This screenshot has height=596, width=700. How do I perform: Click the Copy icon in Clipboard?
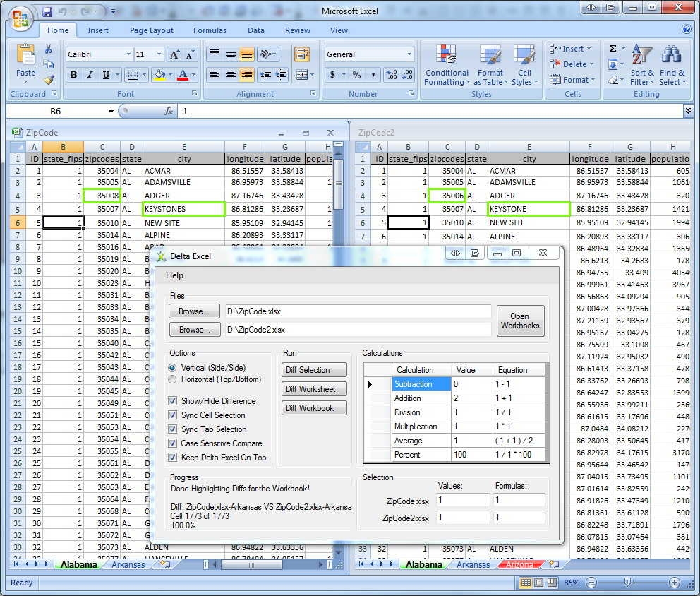[48, 64]
